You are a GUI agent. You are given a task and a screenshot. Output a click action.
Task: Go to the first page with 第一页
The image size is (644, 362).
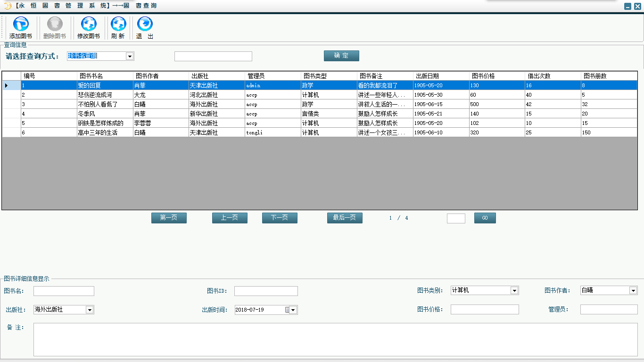click(169, 218)
